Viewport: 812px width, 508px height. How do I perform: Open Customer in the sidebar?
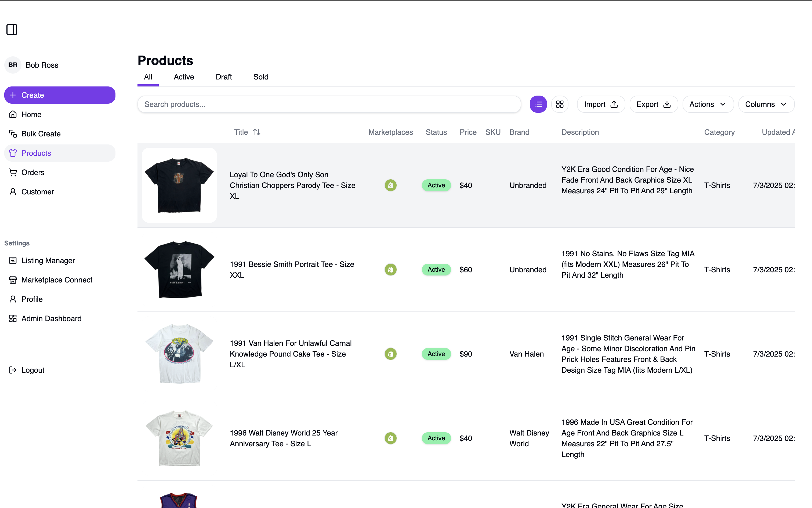[x=60, y=191]
